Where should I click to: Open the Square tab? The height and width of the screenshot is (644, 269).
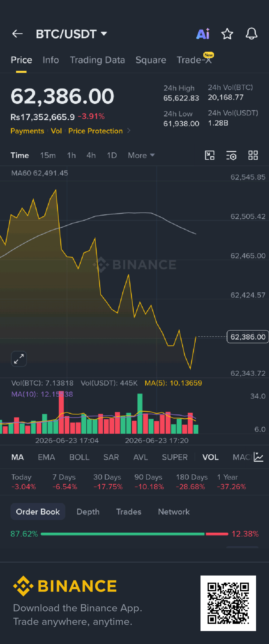click(151, 60)
